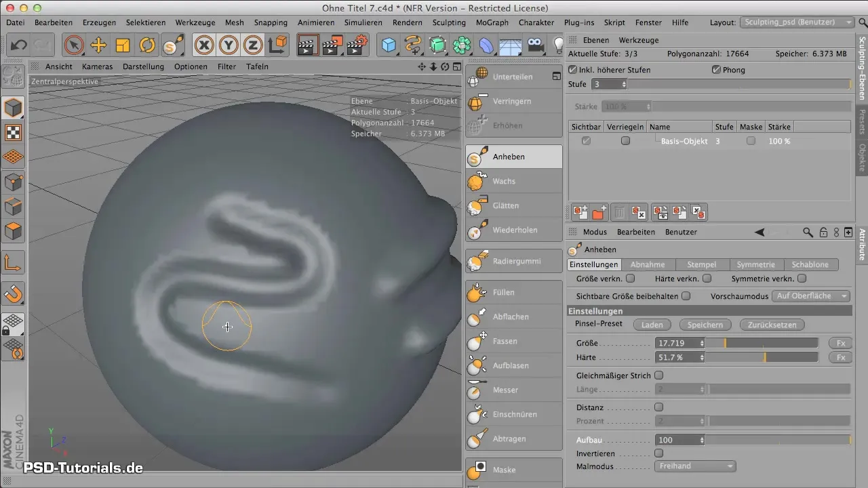
Task: Enable the Distanz checkbox
Action: 658,407
